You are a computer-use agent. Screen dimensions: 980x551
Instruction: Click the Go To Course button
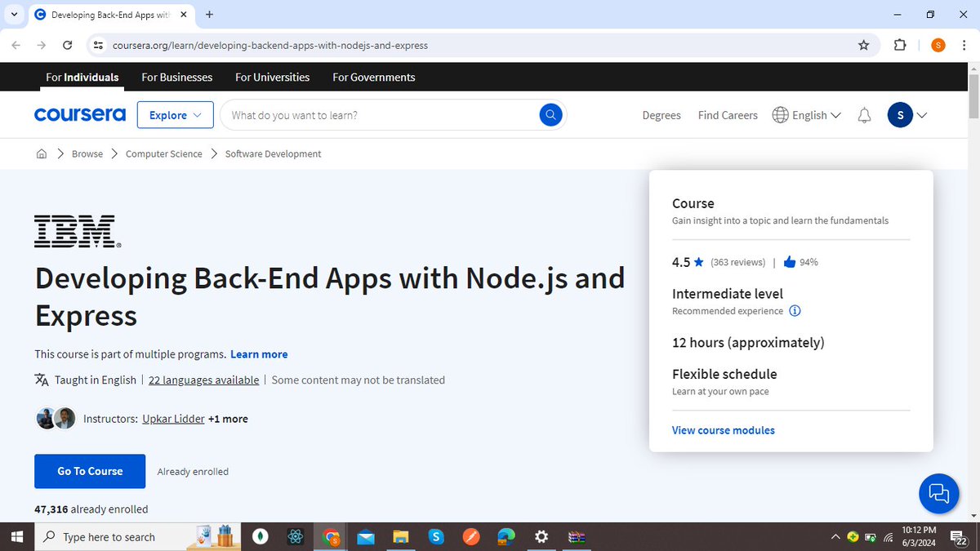tap(90, 471)
